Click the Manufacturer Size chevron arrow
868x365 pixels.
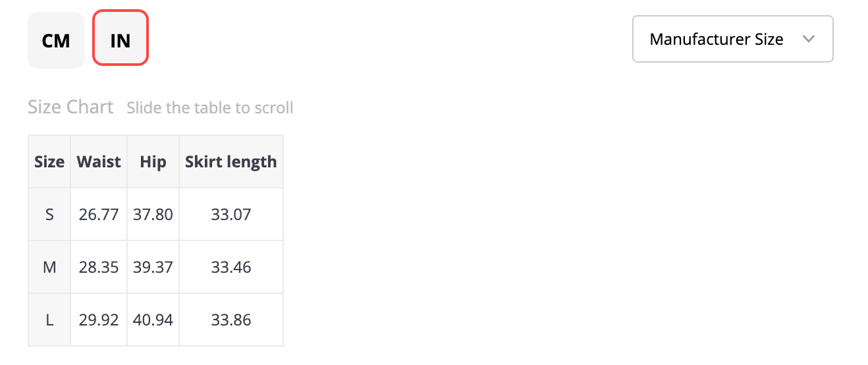coord(809,40)
